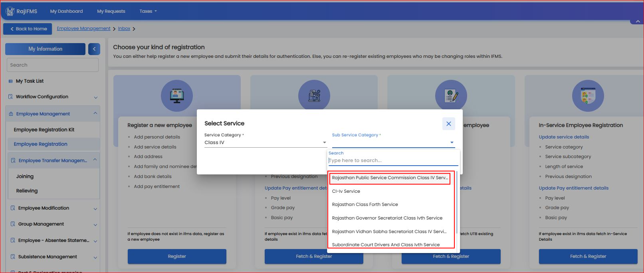Expand the Group Management section
Image resolution: width=644 pixels, height=273 pixels.
[x=95, y=225]
